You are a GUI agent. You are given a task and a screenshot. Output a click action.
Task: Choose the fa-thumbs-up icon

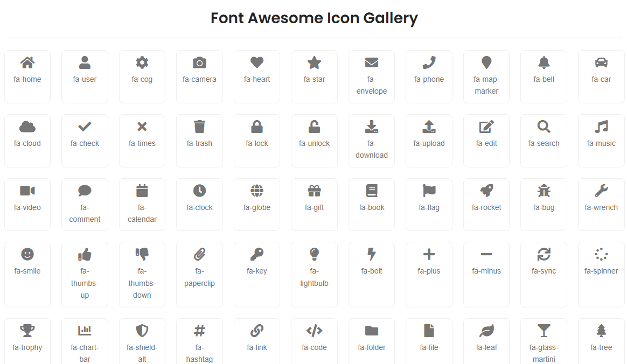point(85,254)
